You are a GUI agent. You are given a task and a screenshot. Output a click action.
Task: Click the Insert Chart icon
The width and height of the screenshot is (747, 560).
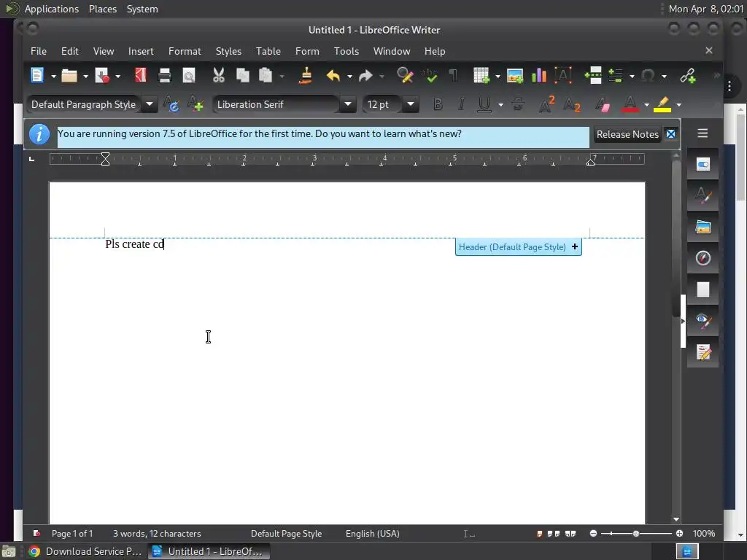pyautogui.click(x=539, y=75)
